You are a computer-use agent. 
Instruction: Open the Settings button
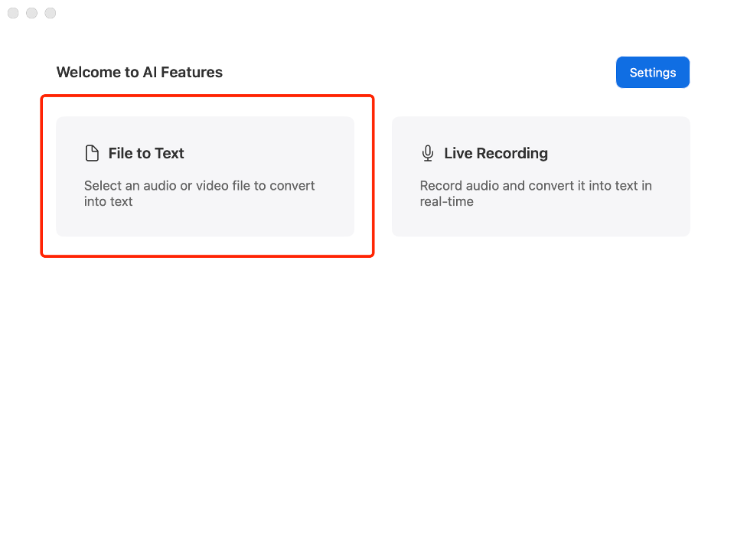coord(652,73)
